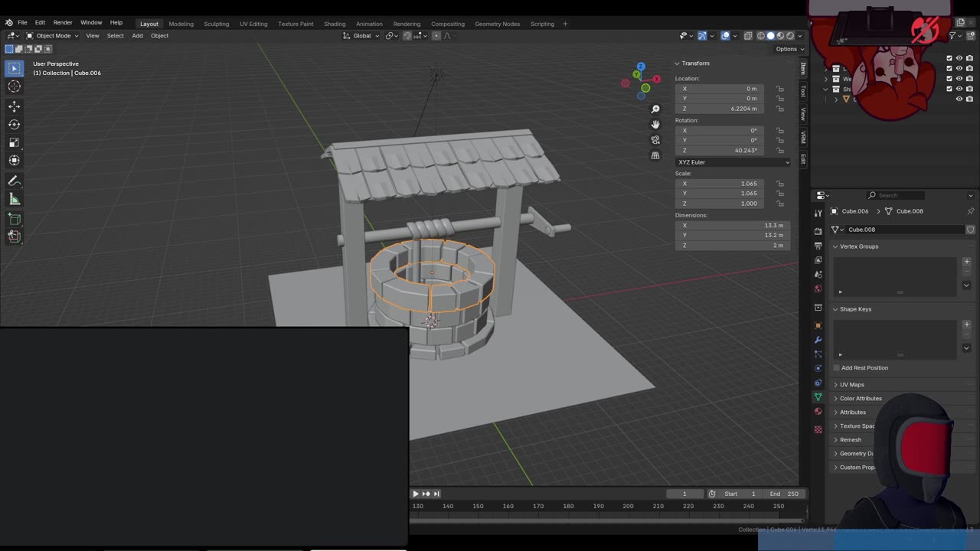
Task: Collapse the Shape Keys panel
Action: pos(835,309)
